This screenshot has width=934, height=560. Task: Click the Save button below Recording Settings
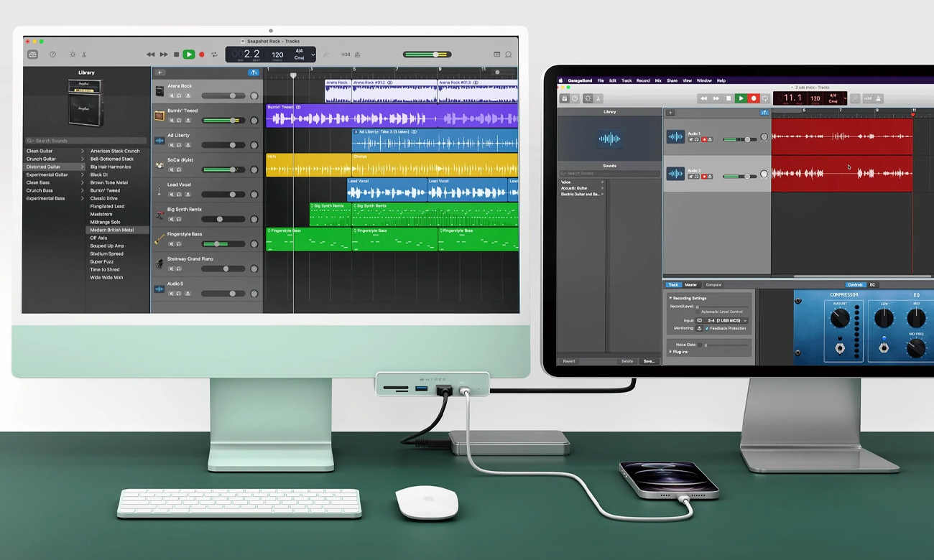649,361
